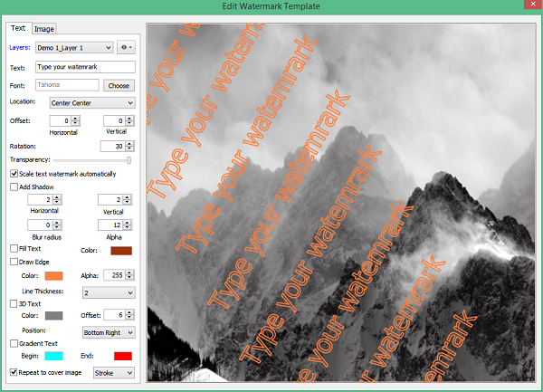543x392 pixels.
Task: Click the Transparency slider handle
Action: pyautogui.click(x=129, y=160)
